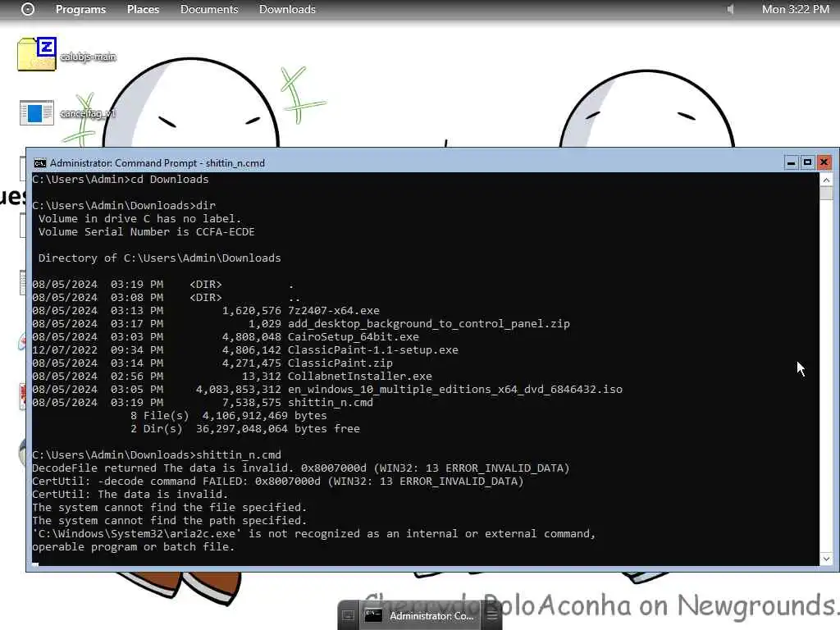Click 'The system cannot find the path specified.' line
The image size is (840, 630).
click(169, 521)
